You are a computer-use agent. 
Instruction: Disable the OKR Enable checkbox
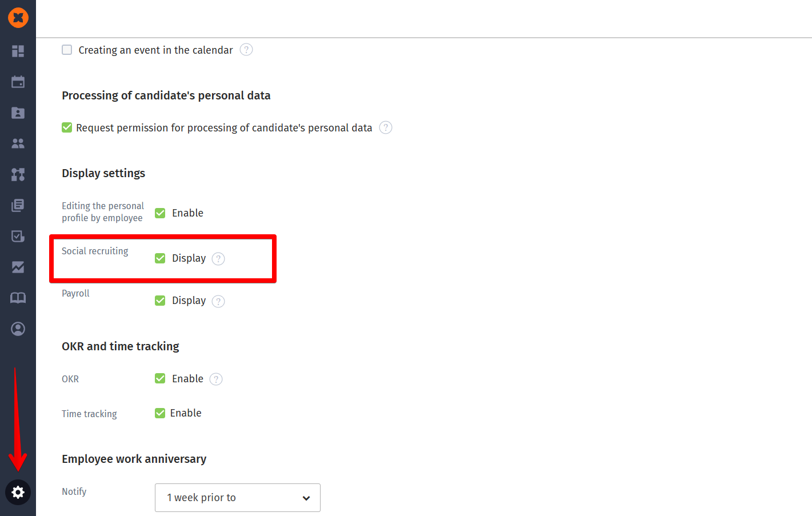pyautogui.click(x=160, y=378)
